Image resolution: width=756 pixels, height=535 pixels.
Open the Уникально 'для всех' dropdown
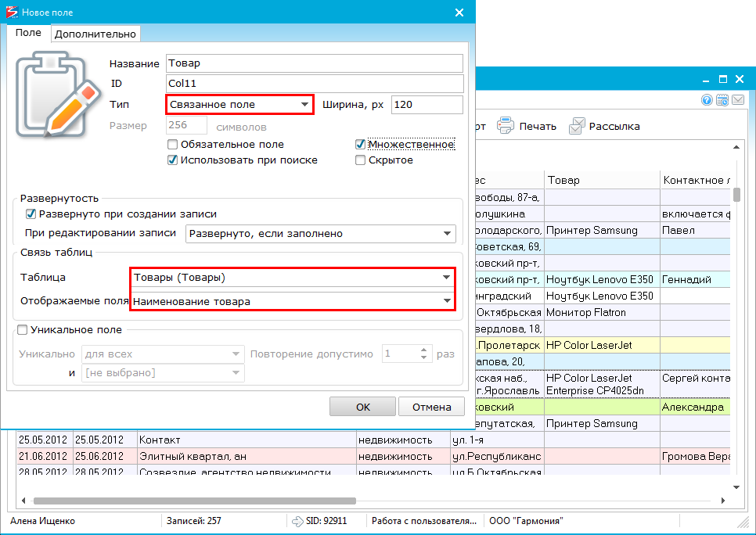(x=163, y=354)
